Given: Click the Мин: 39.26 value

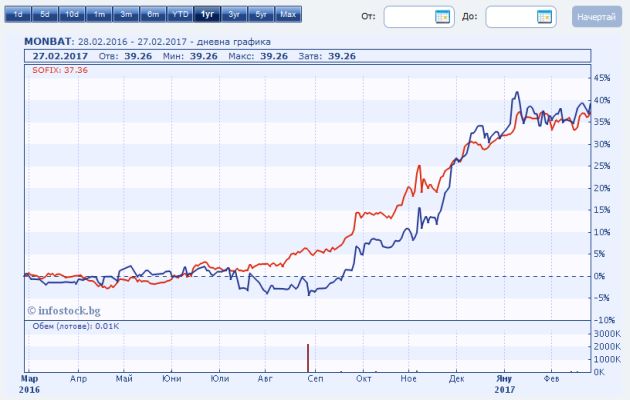Looking at the screenshot, I should (x=190, y=56).
